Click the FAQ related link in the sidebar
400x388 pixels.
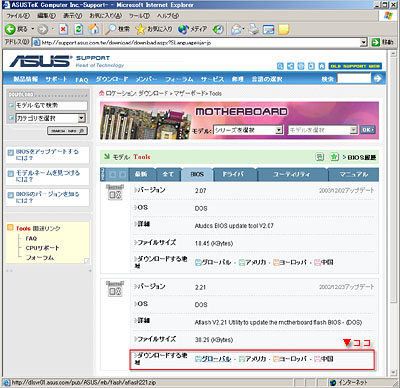(x=31, y=238)
